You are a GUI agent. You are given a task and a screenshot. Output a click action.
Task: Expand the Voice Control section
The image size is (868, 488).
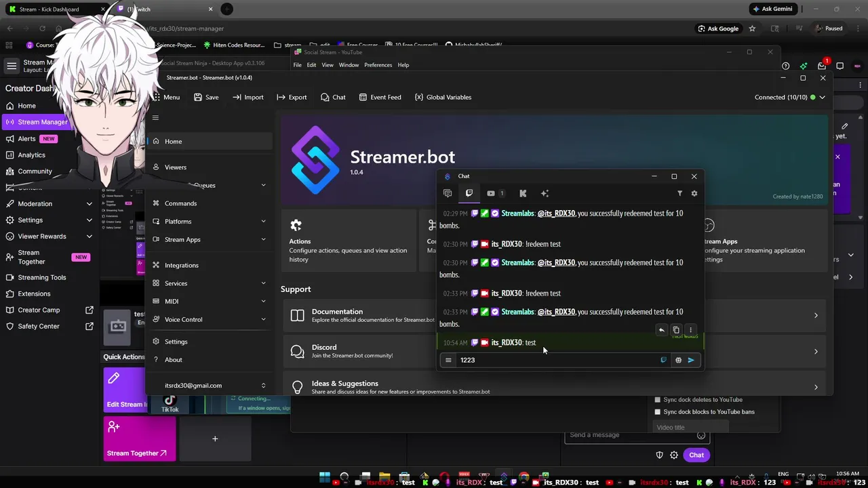tap(210, 319)
